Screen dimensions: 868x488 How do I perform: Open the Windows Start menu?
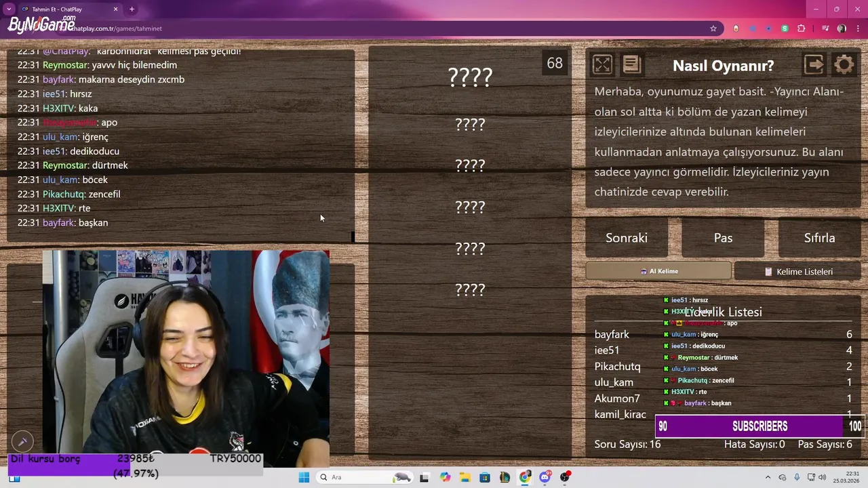(x=303, y=477)
